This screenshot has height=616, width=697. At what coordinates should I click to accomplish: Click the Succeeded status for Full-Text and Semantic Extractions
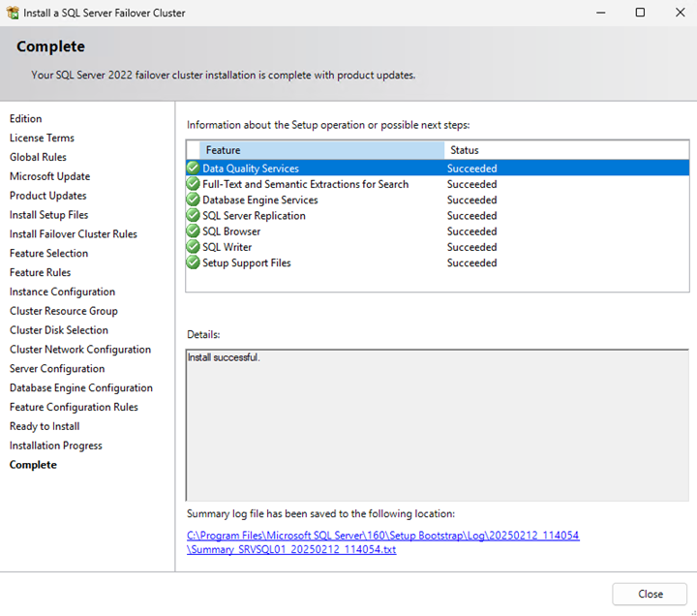click(x=471, y=184)
